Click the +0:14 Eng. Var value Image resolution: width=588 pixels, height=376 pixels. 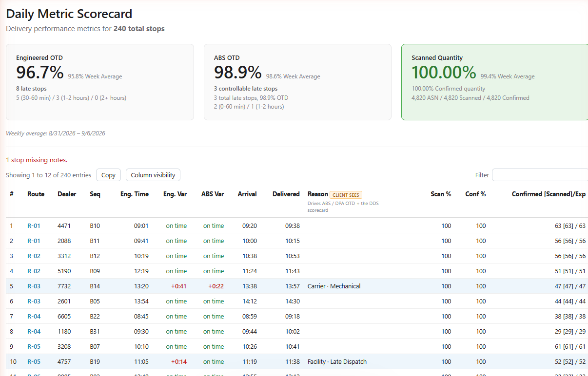click(179, 361)
